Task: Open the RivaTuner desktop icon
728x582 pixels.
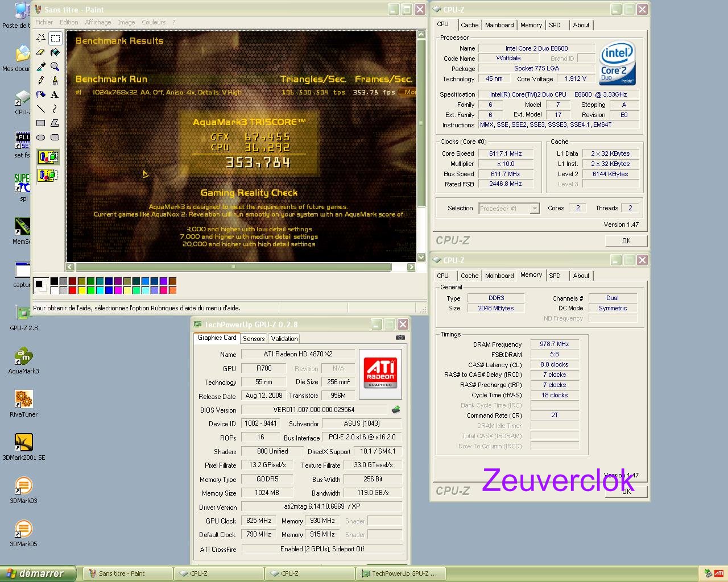Action: pyautogui.click(x=23, y=404)
